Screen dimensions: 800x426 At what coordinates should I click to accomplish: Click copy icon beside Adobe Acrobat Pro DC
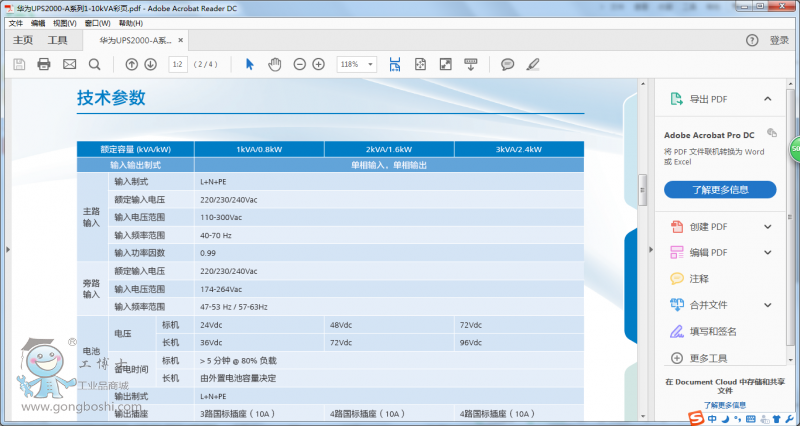click(772, 133)
